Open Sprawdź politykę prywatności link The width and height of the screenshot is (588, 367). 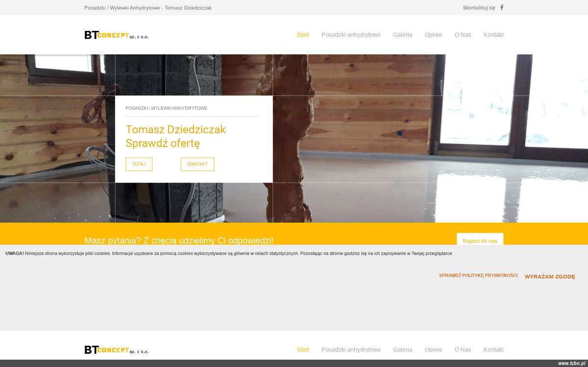click(x=478, y=275)
